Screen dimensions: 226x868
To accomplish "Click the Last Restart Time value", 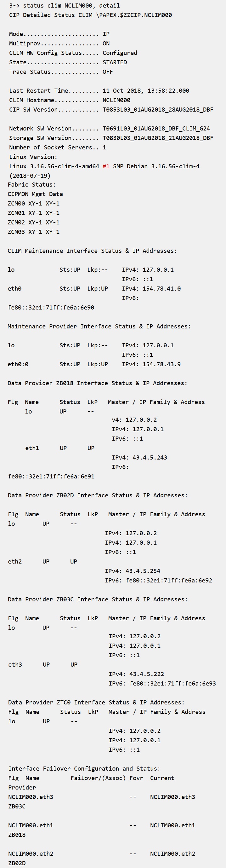I will coord(146,91).
